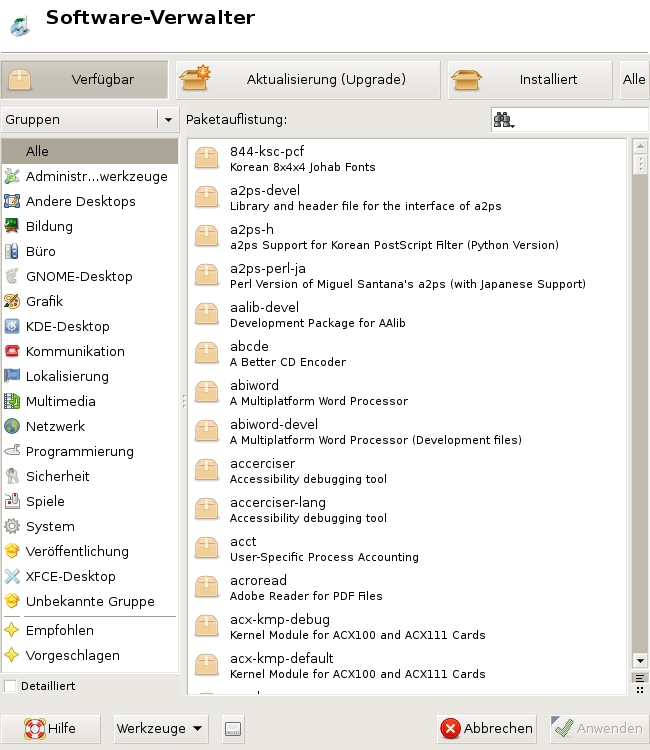Click the Software-Verwalter application icon
This screenshot has height=750, width=650.
tap(20, 26)
